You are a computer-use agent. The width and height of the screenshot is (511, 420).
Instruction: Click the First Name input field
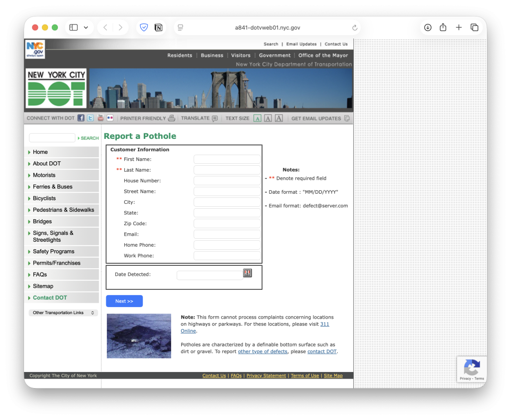point(227,159)
